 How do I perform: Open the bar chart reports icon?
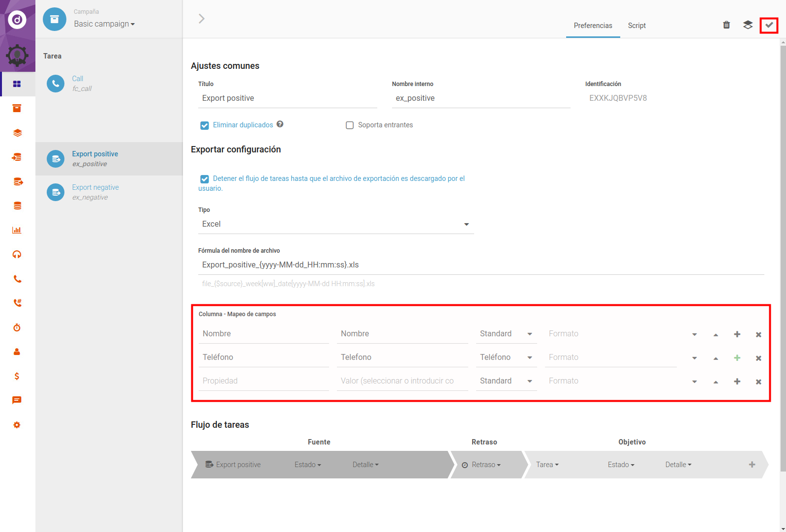(x=17, y=230)
